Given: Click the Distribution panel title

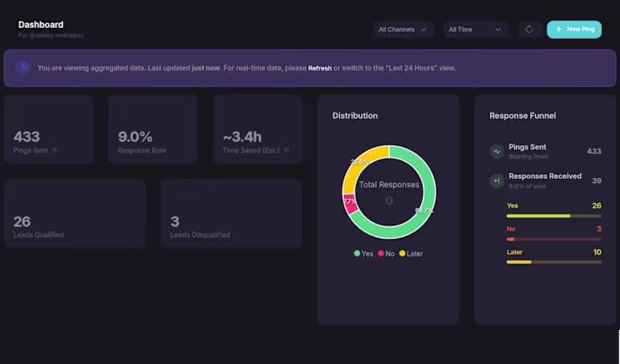Looking at the screenshot, I should point(355,116).
